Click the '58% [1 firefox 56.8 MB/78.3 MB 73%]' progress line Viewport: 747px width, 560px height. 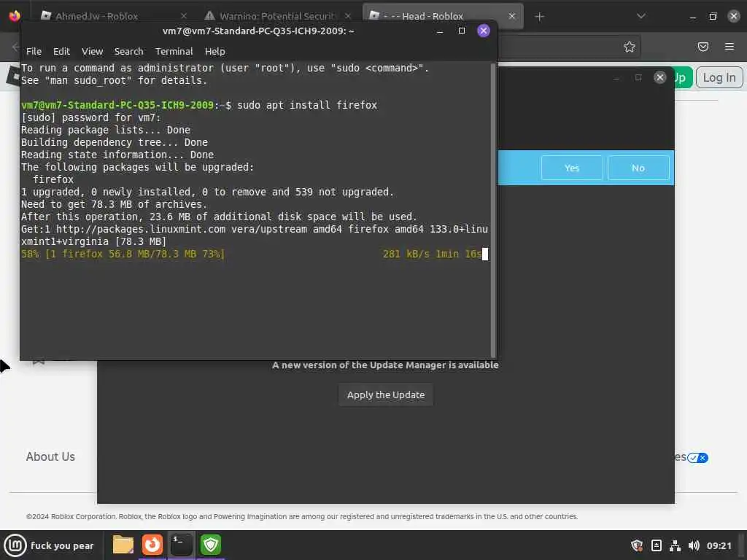pos(123,254)
